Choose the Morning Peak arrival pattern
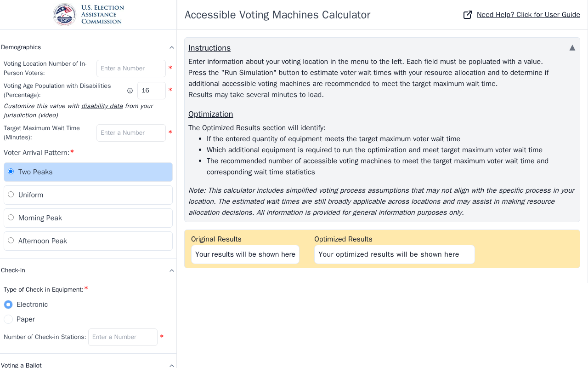This screenshot has height=368, width=588. 88,218
